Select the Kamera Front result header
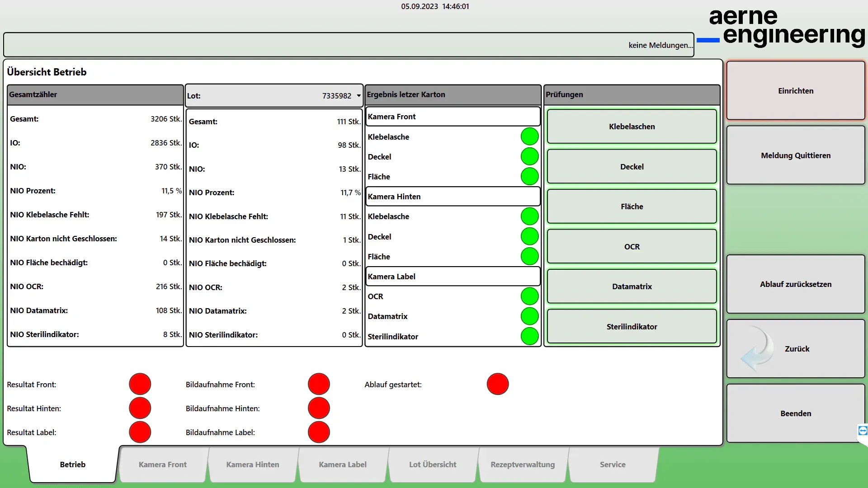Image resolution: width=868 pixels, height=488 pixels. point(453,117)
